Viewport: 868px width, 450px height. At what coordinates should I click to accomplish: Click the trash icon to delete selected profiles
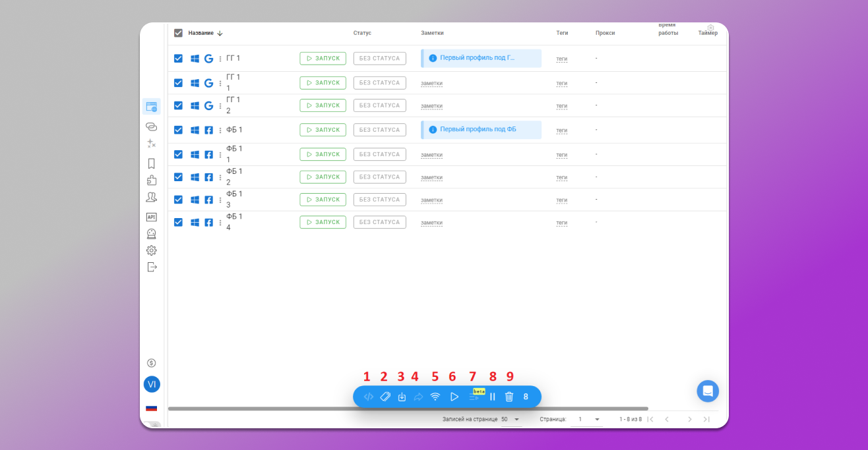[509, 397]
